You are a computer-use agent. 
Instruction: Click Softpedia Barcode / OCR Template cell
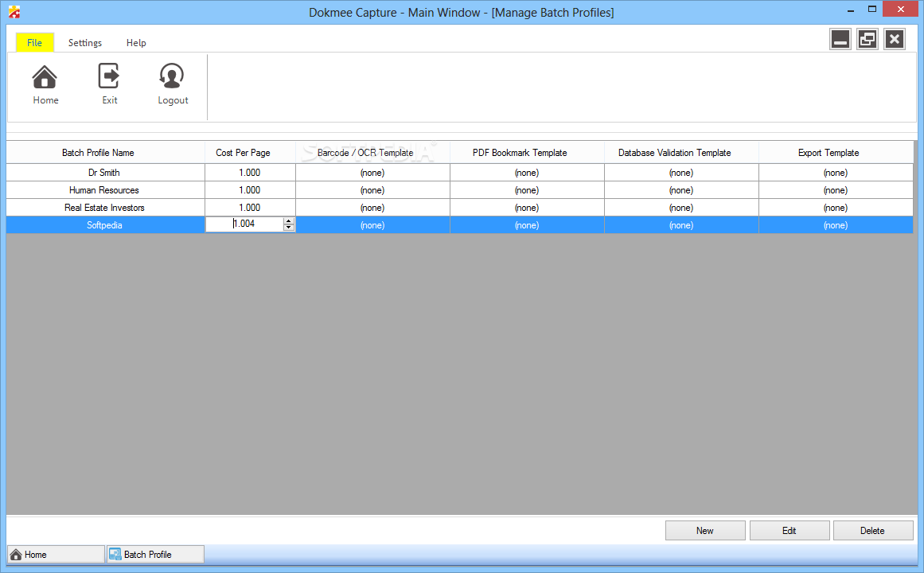(x=373, y=225)
